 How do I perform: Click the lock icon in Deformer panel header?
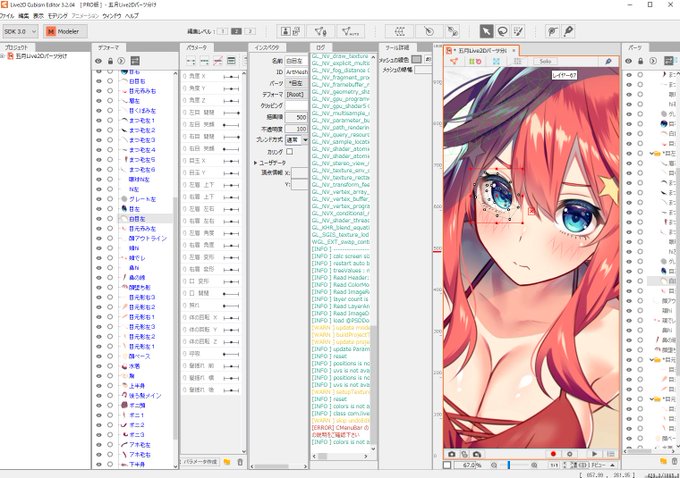(x=110, y=61)
